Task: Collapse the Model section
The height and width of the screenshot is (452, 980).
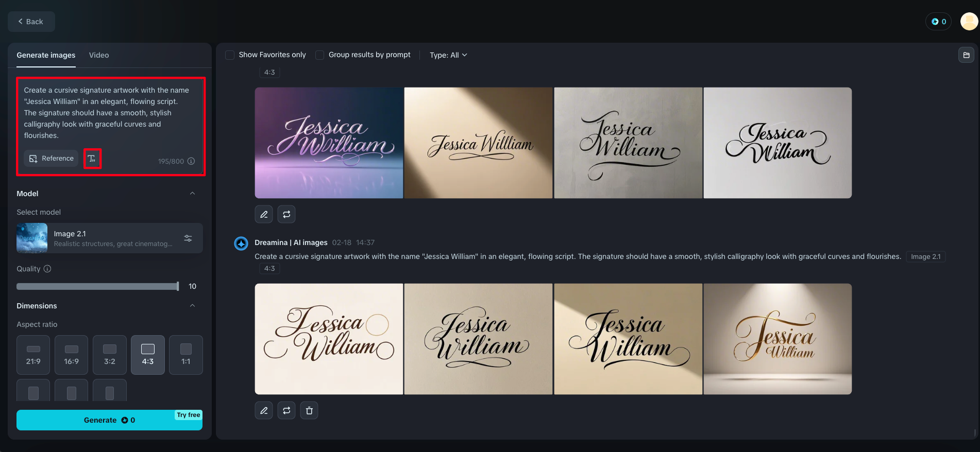Action: (x=192, y=194)
